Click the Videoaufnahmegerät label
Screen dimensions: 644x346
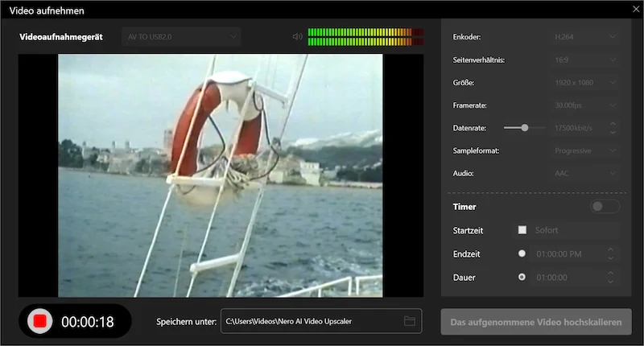[x=61, y=36]
